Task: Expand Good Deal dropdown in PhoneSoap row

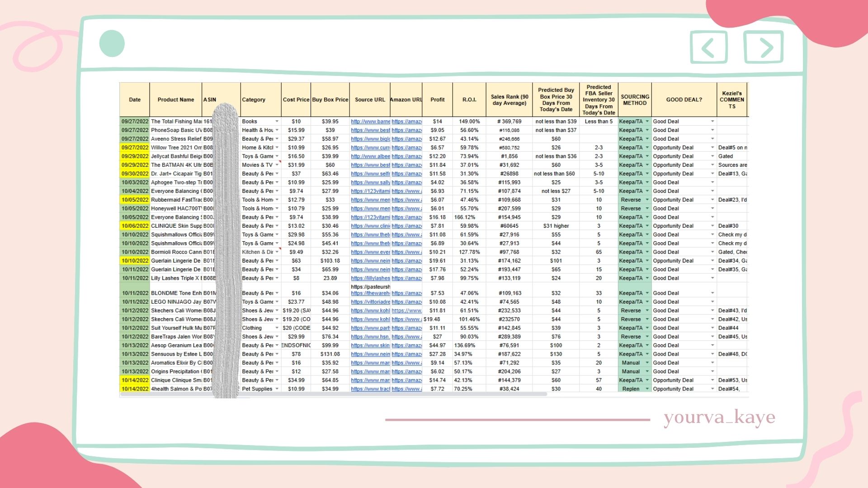Action: click(712, 130)
